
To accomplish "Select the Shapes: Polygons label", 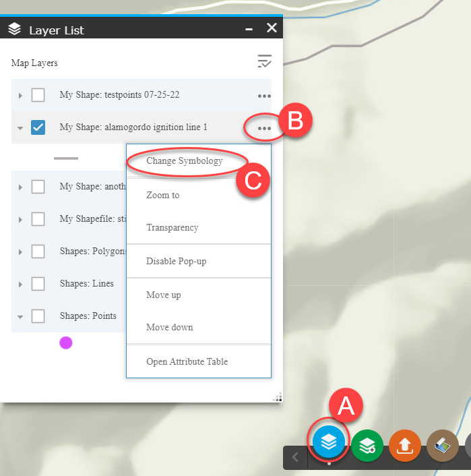I will 93,251.
